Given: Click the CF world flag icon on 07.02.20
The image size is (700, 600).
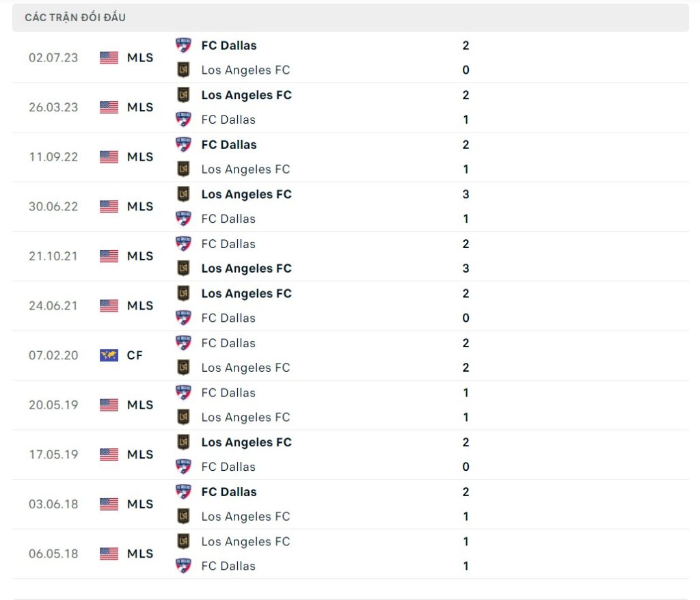Looking at the screenshot, I should click(x=109, y=355).
